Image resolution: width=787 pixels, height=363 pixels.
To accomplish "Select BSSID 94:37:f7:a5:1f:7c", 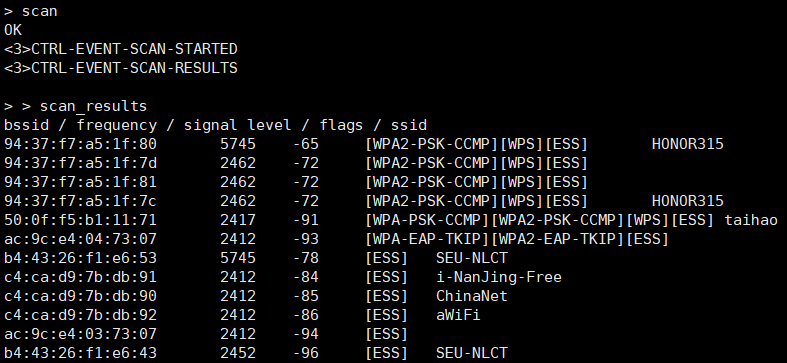I will (80, 201).
